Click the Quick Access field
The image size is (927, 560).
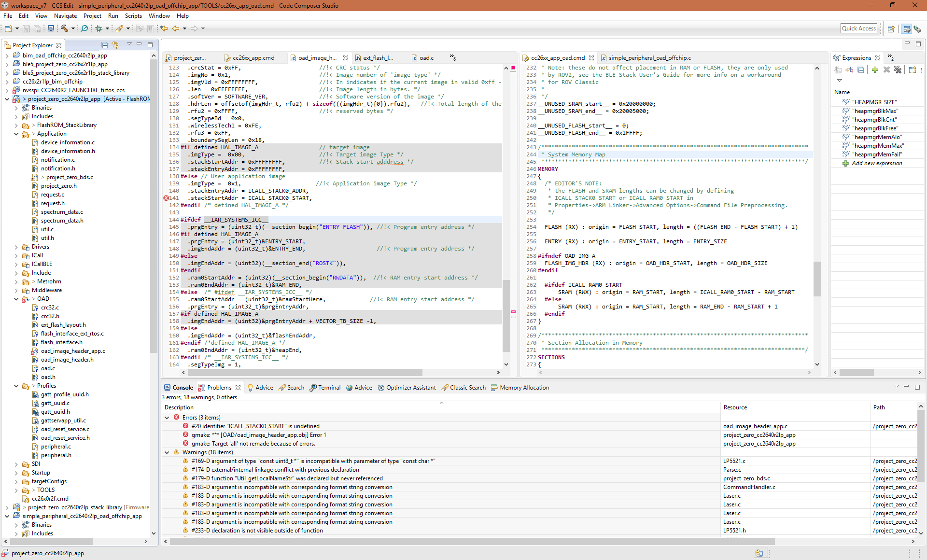[x=858, y=28]
